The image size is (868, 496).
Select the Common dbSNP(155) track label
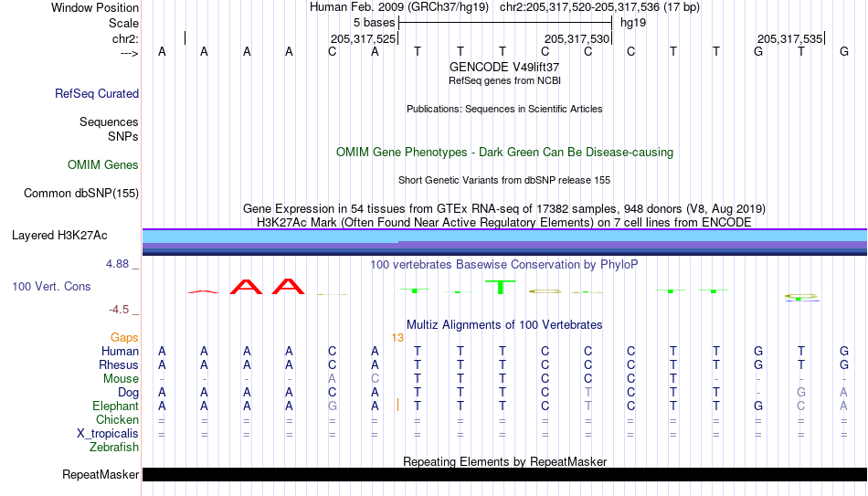point(81,194)
